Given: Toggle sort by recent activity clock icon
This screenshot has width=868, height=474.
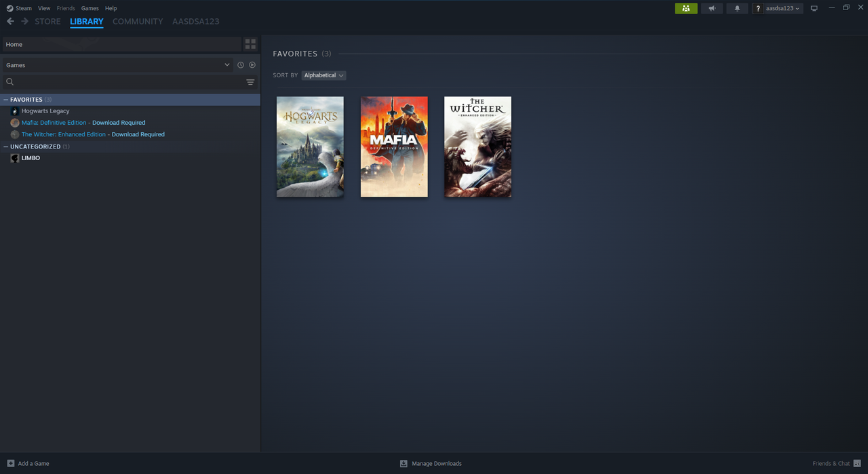Looking at the screenshot, I should [x=241, y=65].
